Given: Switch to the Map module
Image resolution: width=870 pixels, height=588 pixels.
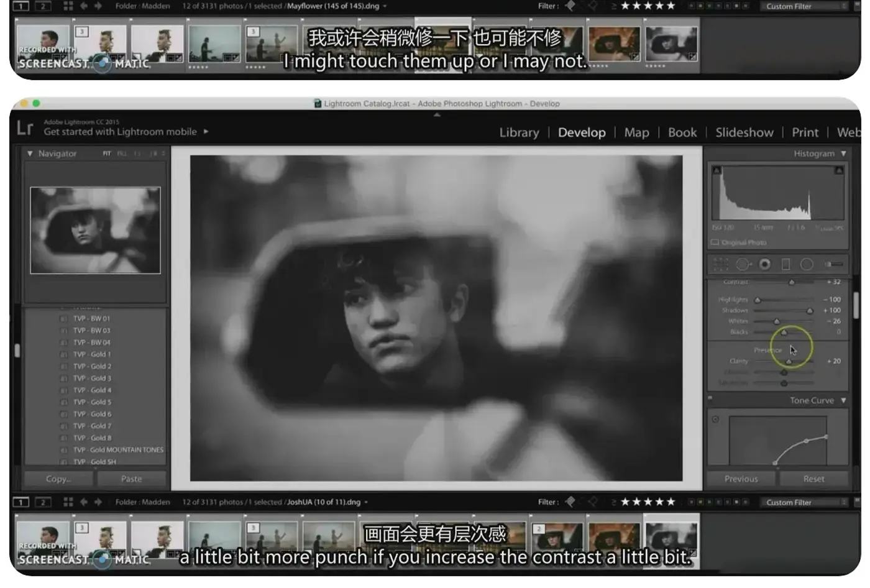Looking at the screenshot, I should point(636,132).
